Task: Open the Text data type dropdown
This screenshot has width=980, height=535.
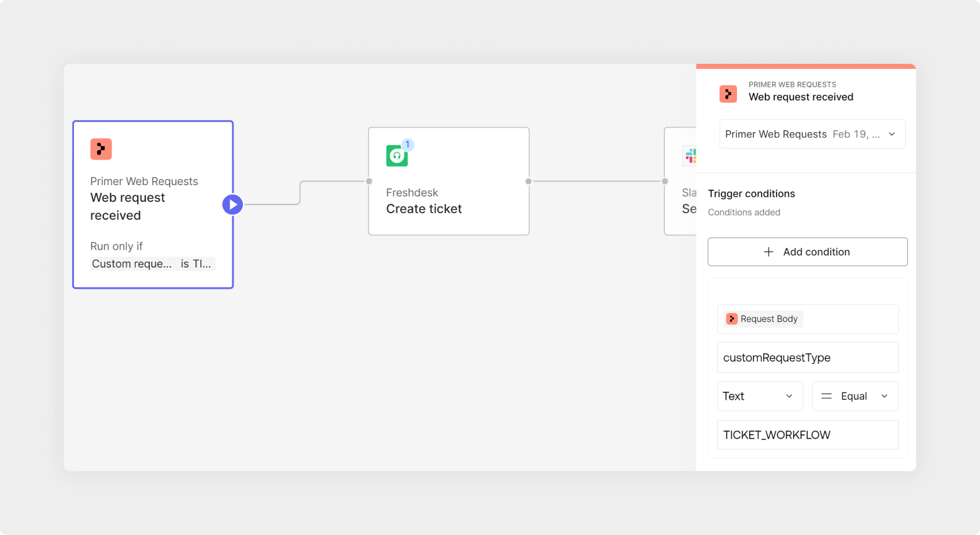Action: [760, 396]
